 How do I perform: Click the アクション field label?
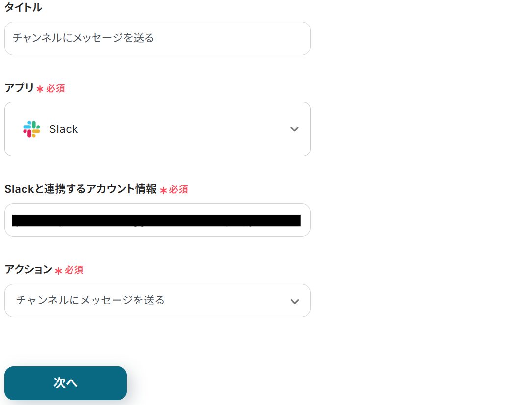(x=28, y=269)
